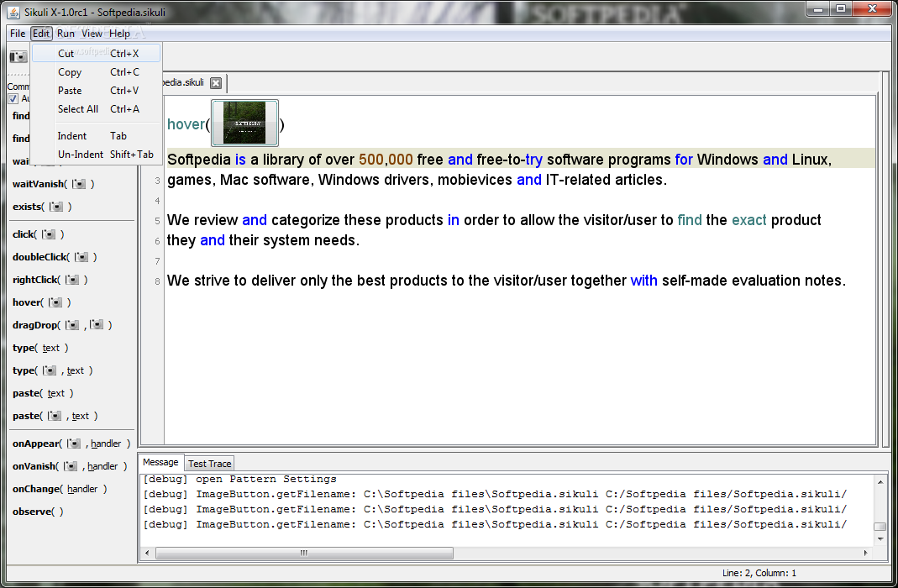Click scroll-down arrow in message console
Image resolution: width=898 pixels, height=588 pixels.
880,539
